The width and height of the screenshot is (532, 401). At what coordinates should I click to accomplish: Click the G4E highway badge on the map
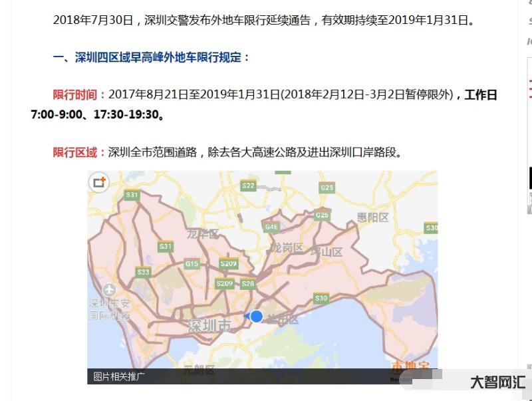click(271, 227)
